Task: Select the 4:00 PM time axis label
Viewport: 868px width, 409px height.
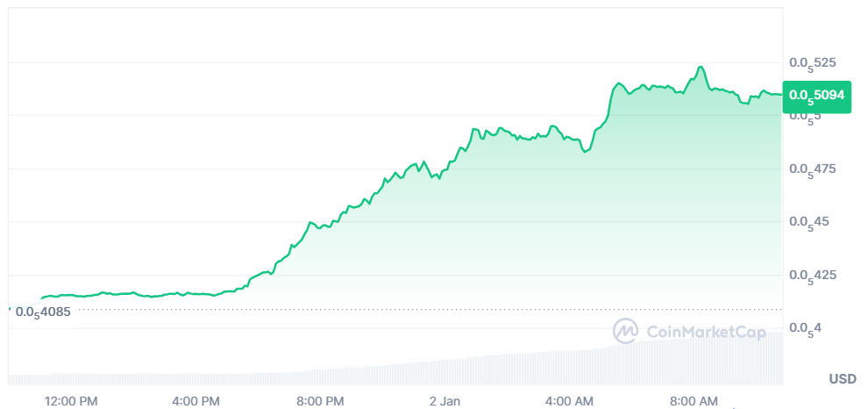Action: [196, 401]
